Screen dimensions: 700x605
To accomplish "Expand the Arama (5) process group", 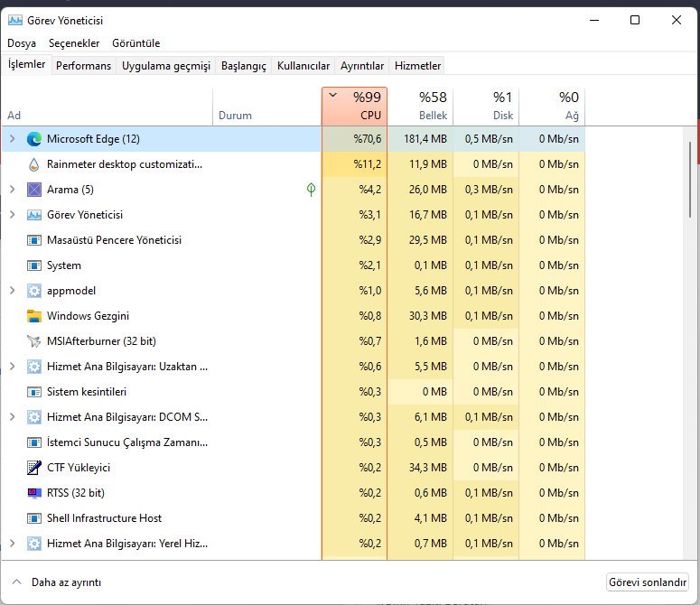I will coord(13,189).
